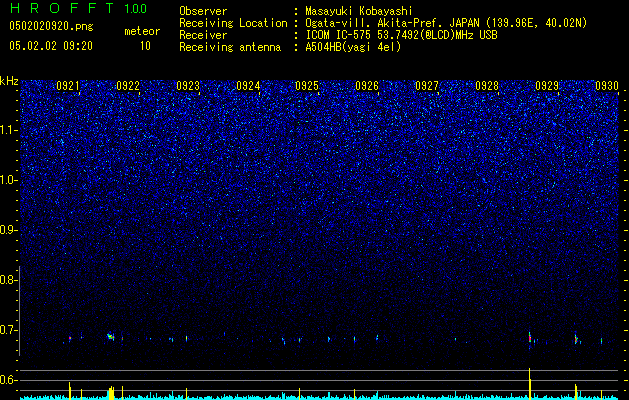The image size is (629, 400).
Task: Click the 0.8 kHz frequency tick label
Action: [8, 280]
